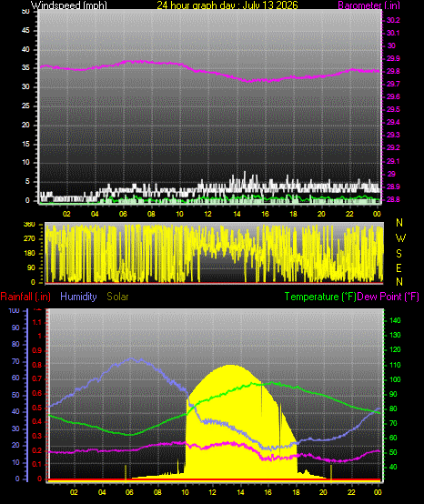Click barometer scale value "29.9"
The height and width of the screenshot is (504, 424).
[393, 58]
